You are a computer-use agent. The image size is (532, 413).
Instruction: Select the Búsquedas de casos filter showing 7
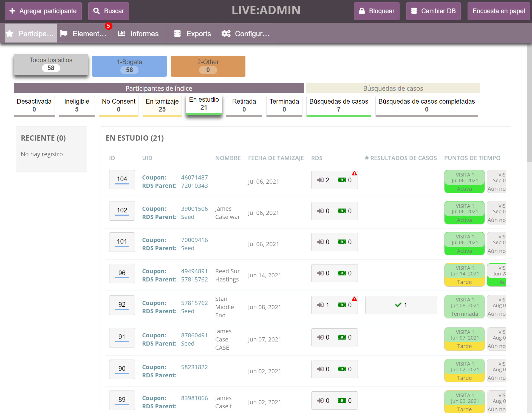(338, 106)
